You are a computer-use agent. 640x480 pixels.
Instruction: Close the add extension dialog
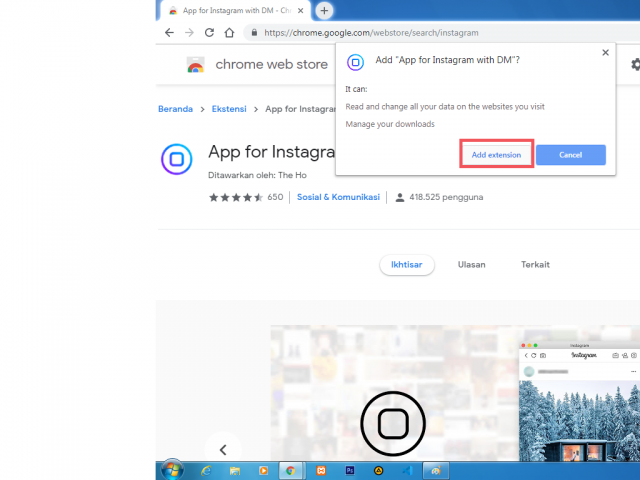[x=606, y=52]
